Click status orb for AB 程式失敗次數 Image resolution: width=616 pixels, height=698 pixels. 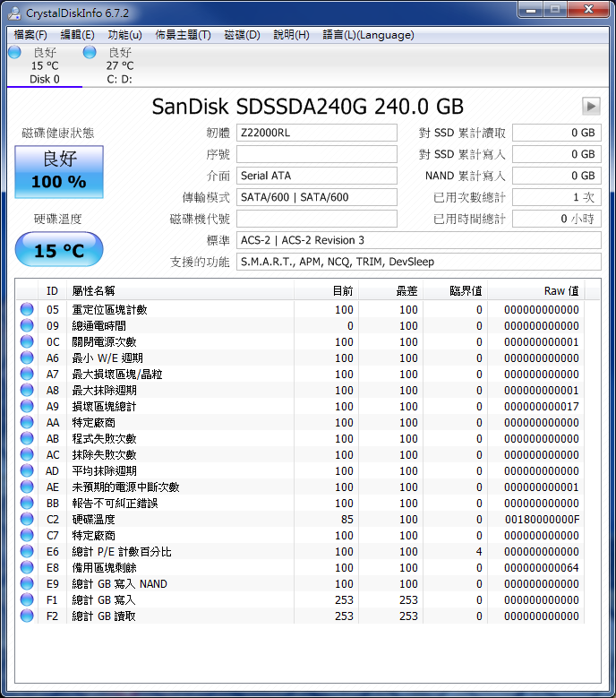[x=27, y=438]
